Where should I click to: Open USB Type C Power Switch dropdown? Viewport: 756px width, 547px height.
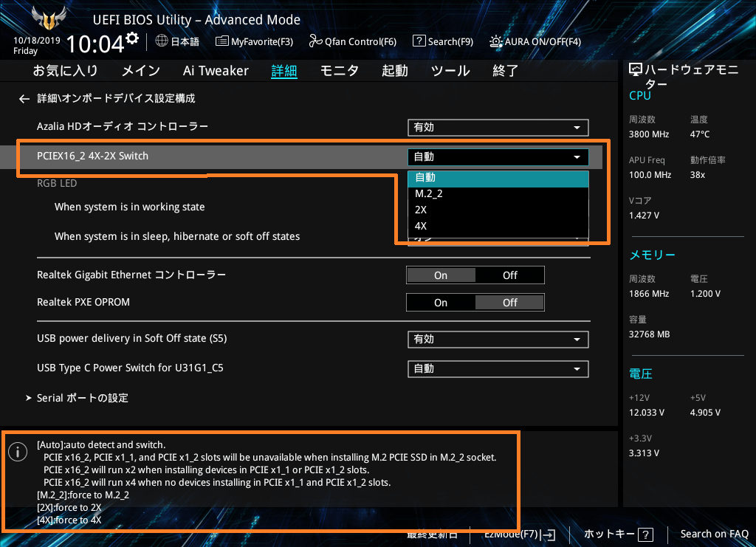(x=498, y=369)
